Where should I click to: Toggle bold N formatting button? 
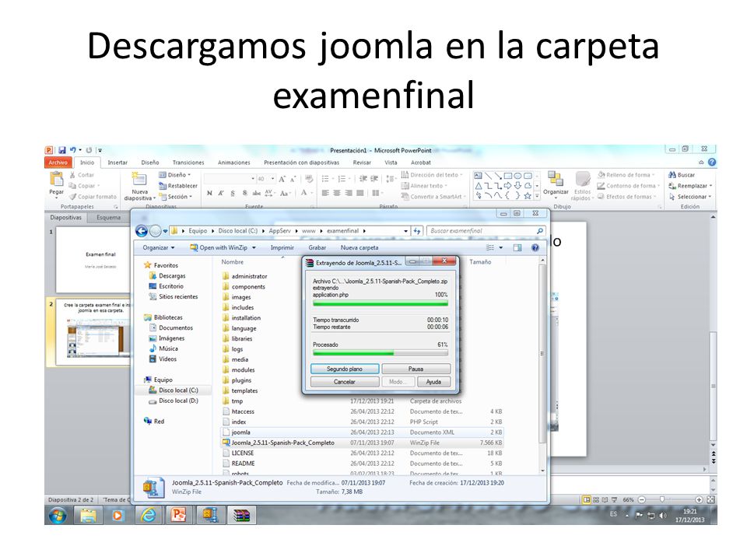209,194
